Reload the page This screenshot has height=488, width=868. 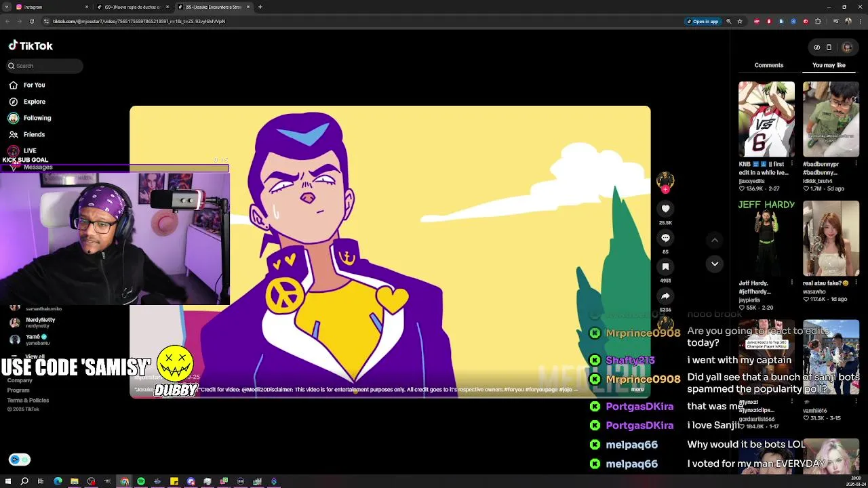pyautogui.click(x=32, y=21)
